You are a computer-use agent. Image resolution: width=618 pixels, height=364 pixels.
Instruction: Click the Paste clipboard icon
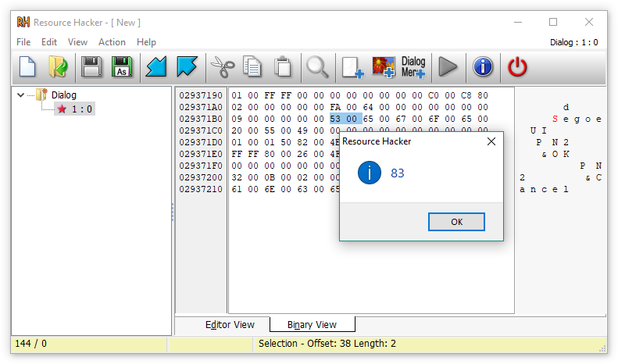(x=282, y=67)
